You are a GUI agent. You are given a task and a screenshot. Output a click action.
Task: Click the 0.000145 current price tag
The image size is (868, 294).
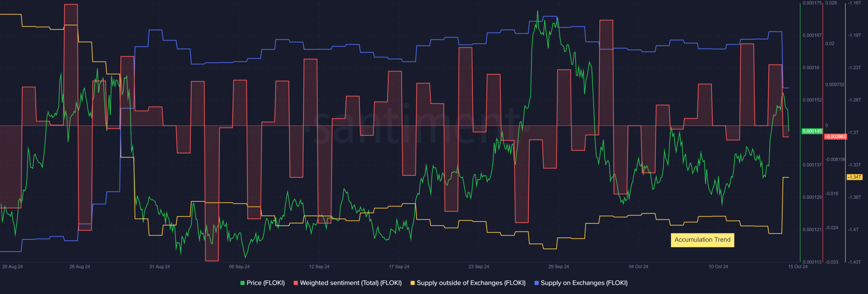point(812,131)
